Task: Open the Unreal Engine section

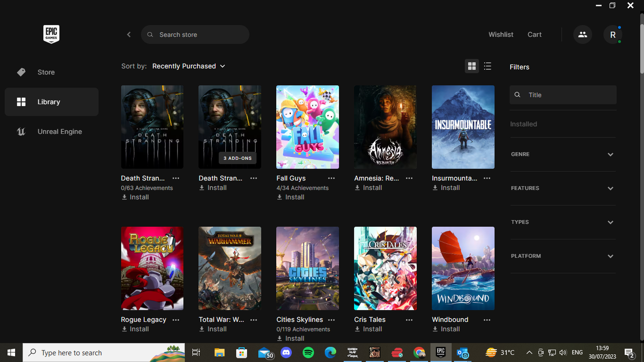Action: click(51, 132)
